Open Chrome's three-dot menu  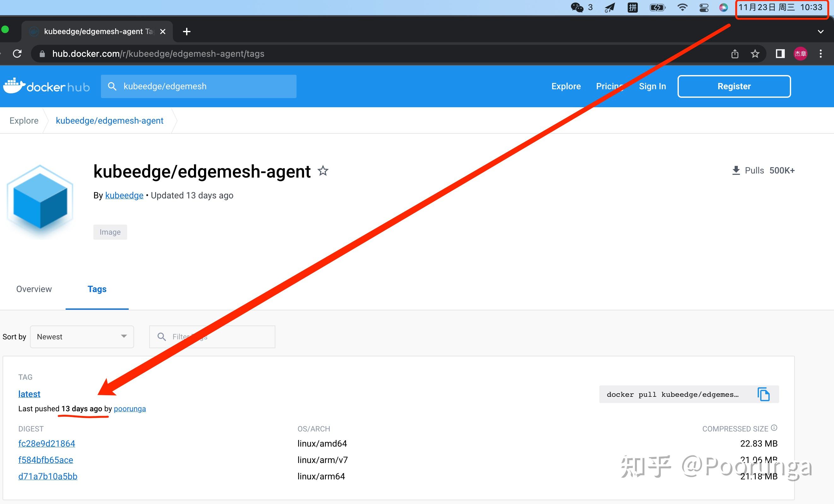(821, 54)
